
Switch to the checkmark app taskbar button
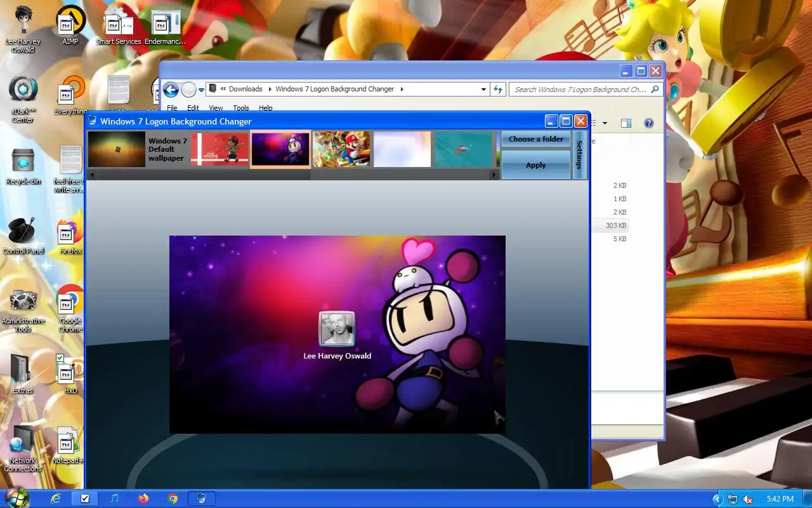click(x=85, y=498)
